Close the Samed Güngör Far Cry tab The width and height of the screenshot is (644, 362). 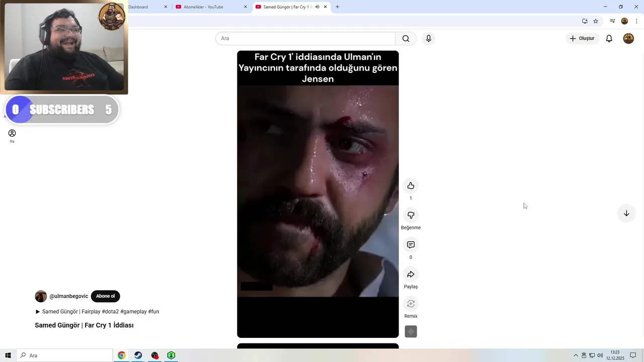coord(326,7)
